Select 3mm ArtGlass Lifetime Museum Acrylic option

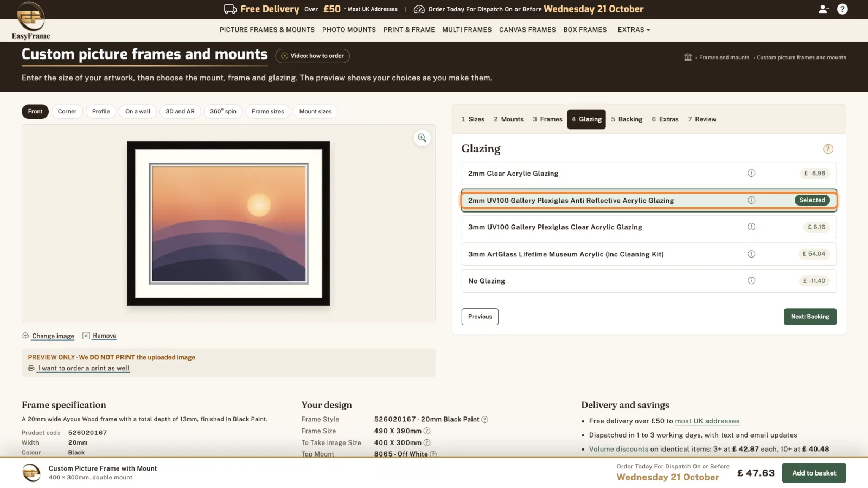coord(649,254)
